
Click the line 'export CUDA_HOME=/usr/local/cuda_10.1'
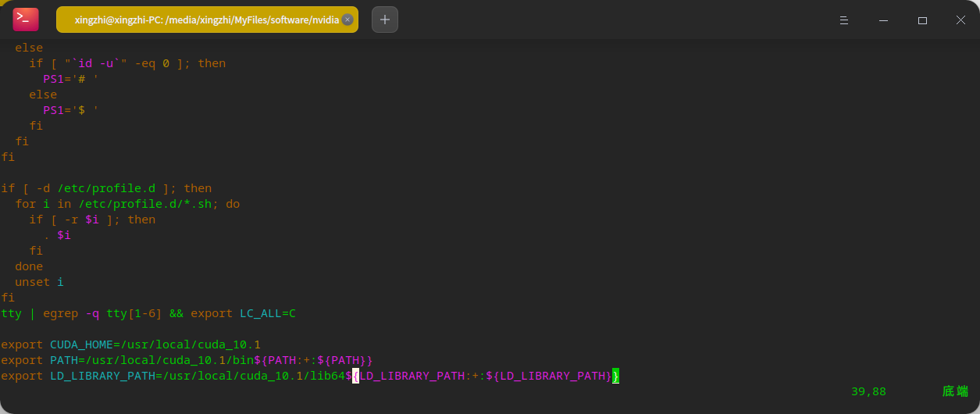tap(131, 344)
